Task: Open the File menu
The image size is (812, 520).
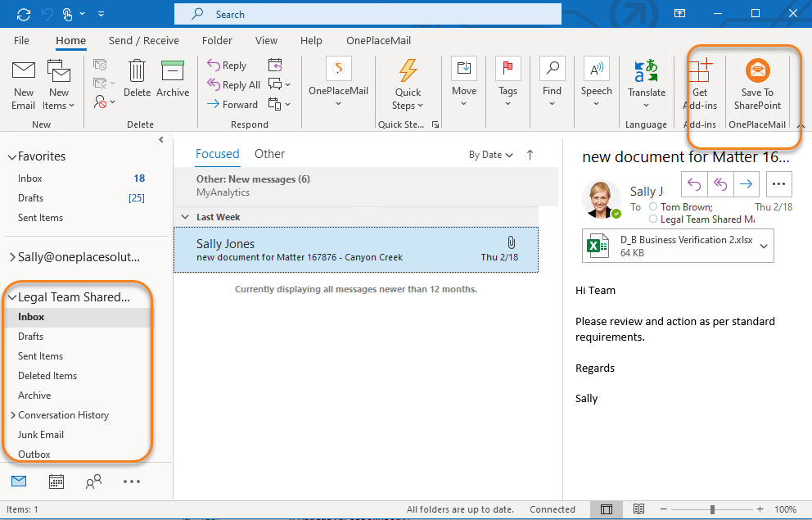Action: (21, 40)
